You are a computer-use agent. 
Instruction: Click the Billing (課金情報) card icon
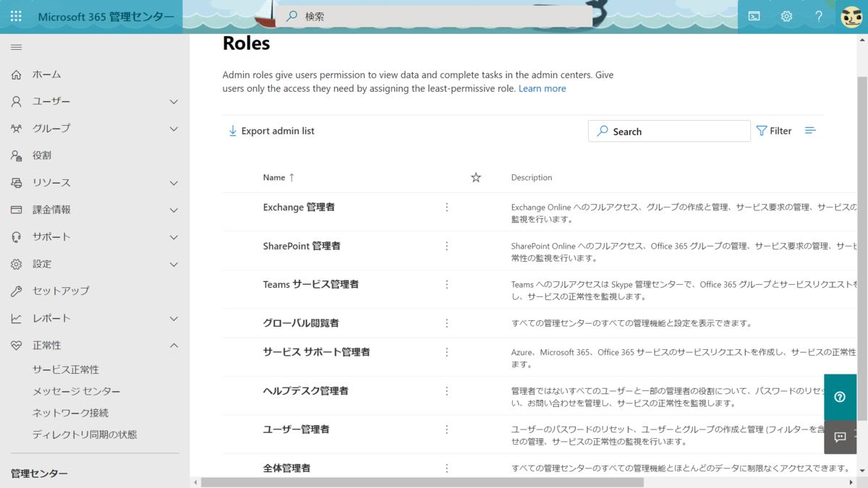[16, 210]
